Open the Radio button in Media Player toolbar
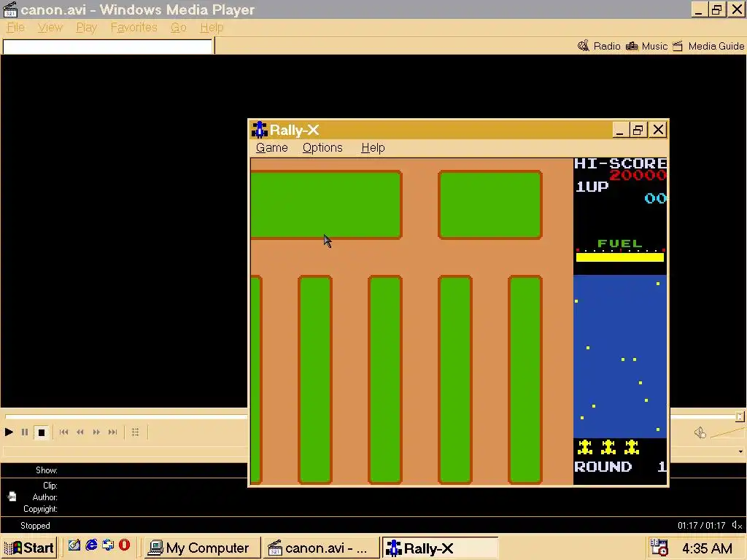The width and height of the screenshot is (747, 560). 599,46
